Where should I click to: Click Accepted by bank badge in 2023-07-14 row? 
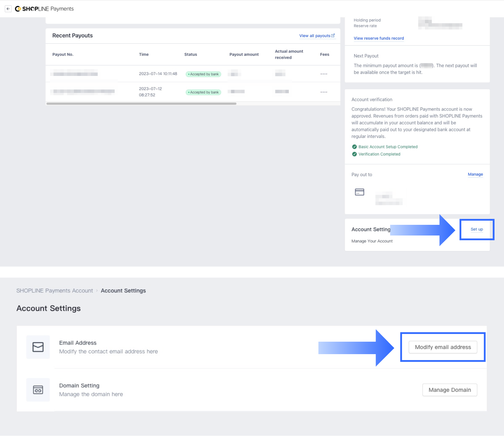click(x=203, y=74)
